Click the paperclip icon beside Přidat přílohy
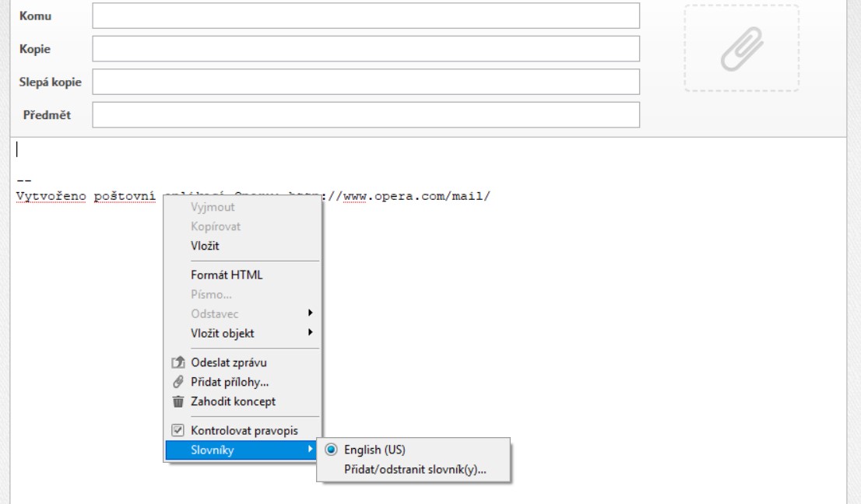Screen dimensions: 861x504 tap(177, 382)
